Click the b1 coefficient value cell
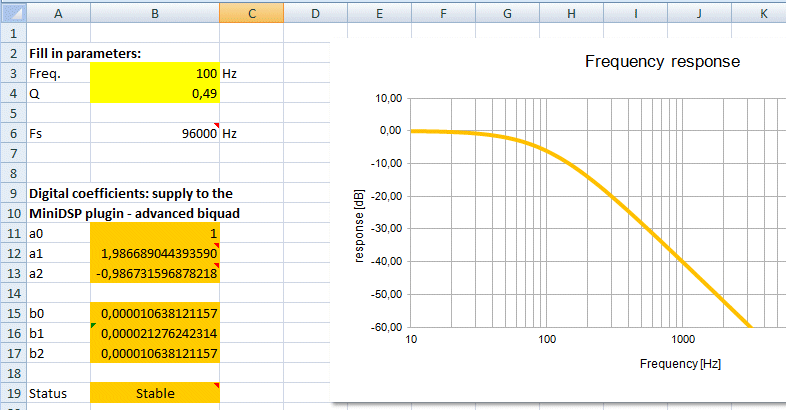Image resolution: width=786 pixels, height=410 pixels. click(x=154, y=333)
